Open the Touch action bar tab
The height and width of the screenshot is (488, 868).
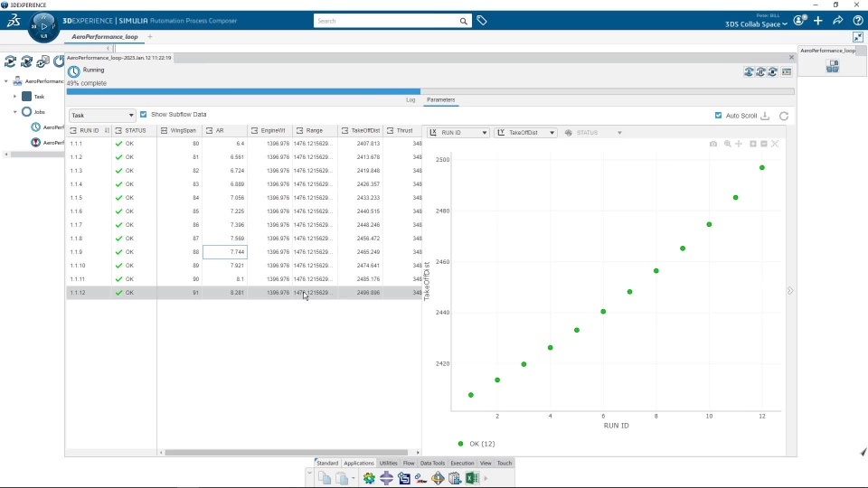(505, 463)
